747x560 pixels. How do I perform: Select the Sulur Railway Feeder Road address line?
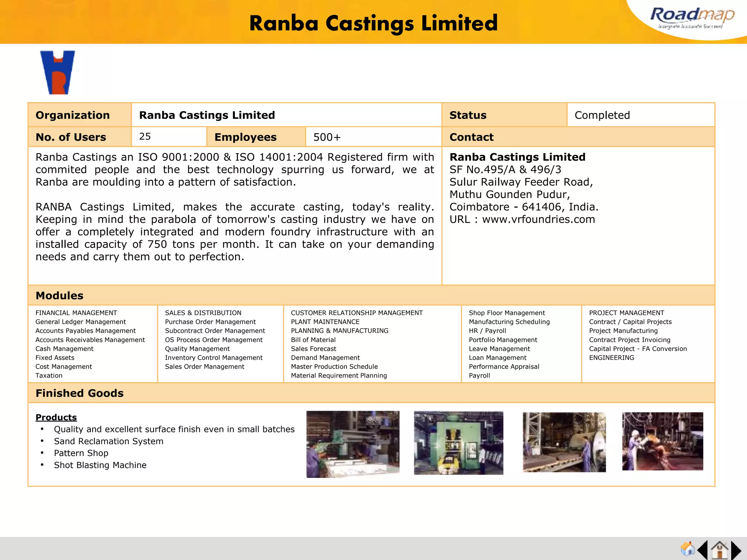coord(521,182)
